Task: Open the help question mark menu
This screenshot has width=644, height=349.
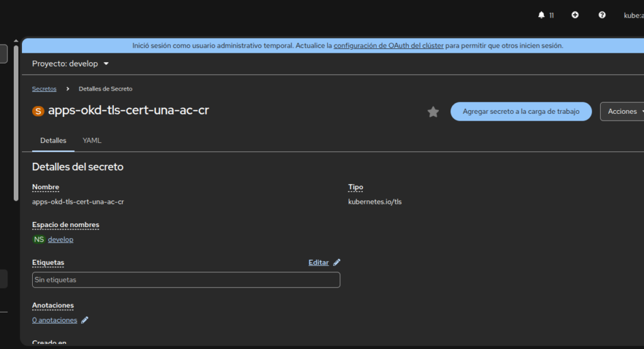Action: 602,15
